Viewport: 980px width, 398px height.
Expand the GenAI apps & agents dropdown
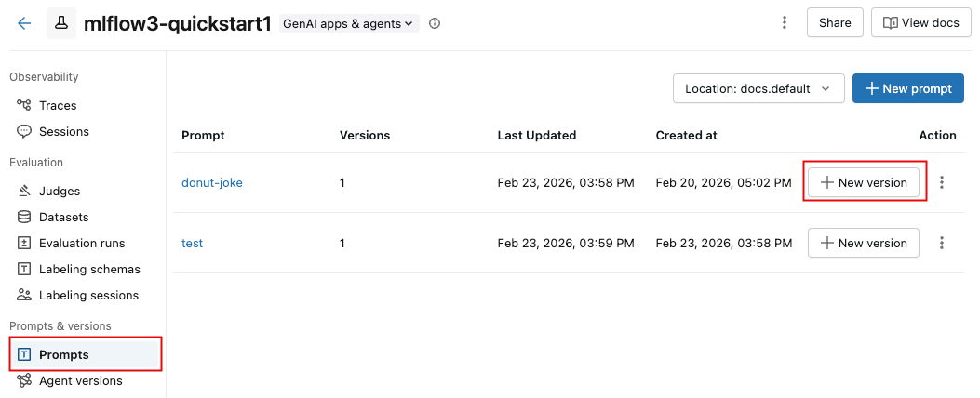click(x=349, y=23)
